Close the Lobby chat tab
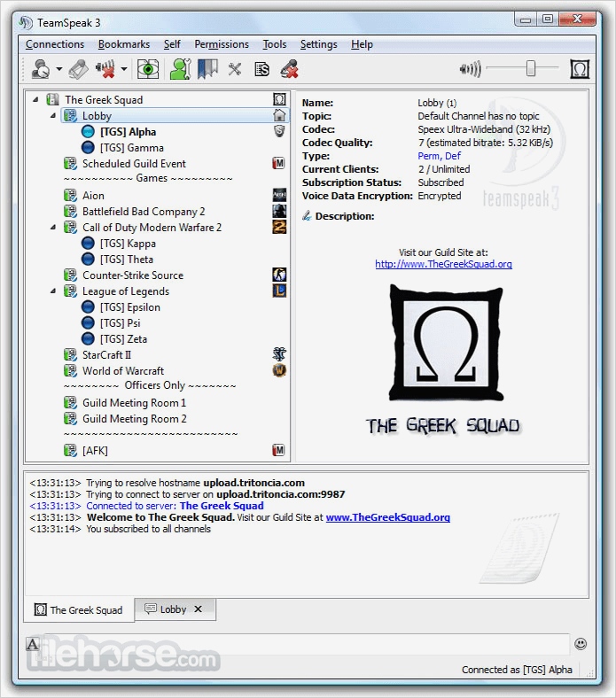This screenshot has width=616, height=698. tap(199, 609)
